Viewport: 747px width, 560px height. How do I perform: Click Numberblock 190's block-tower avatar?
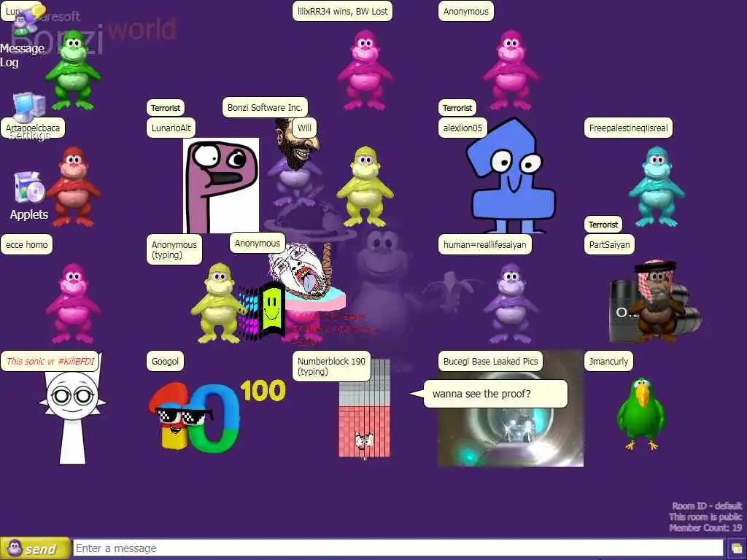(x=365, y=410)
